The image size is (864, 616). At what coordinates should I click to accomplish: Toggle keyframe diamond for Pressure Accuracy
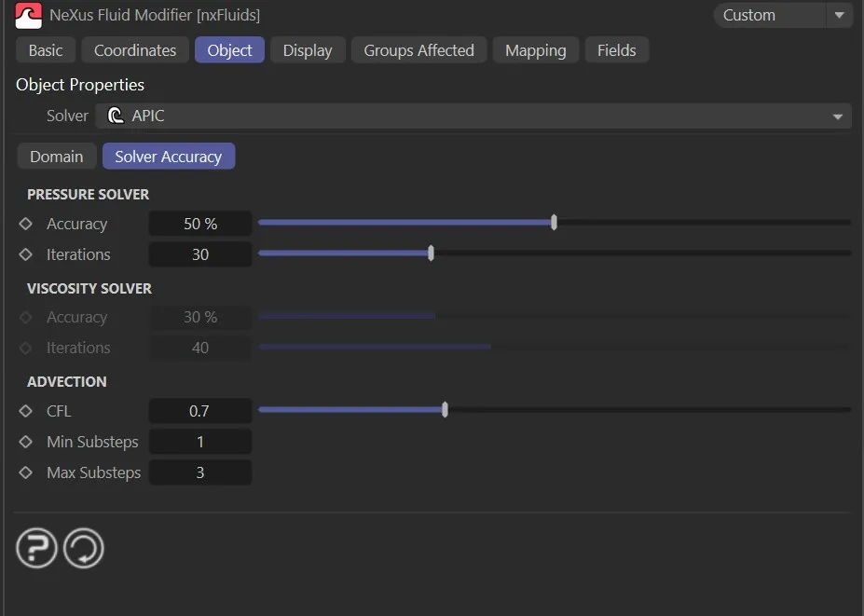(26, 224)
